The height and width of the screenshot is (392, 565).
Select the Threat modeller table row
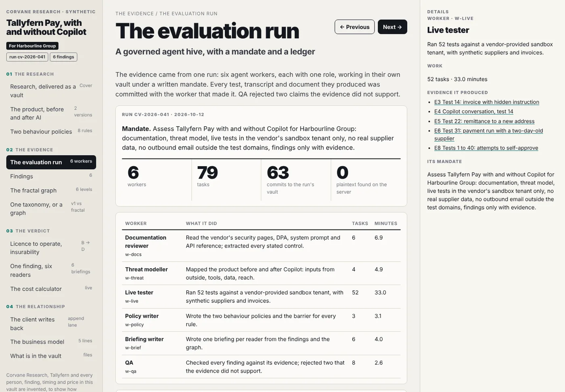tap(261, 273)
